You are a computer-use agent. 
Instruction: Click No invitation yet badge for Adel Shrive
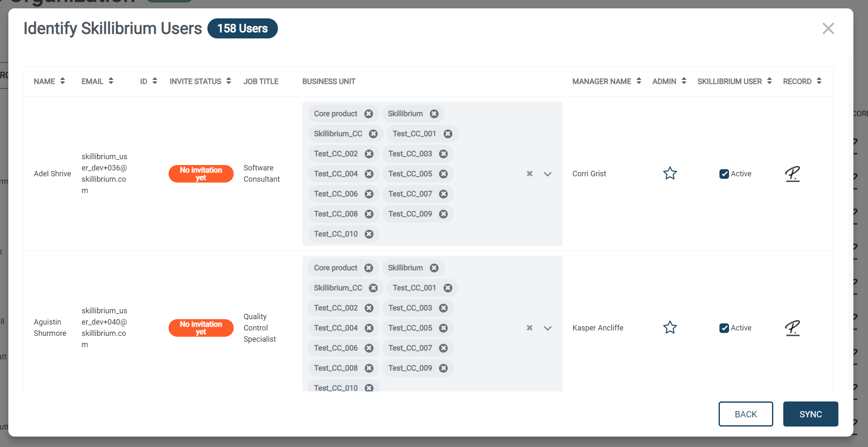(201, 174)
